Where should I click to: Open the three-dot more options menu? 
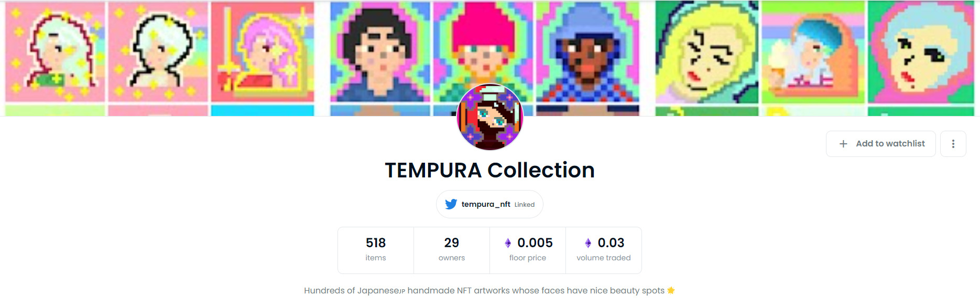(953, 144)
